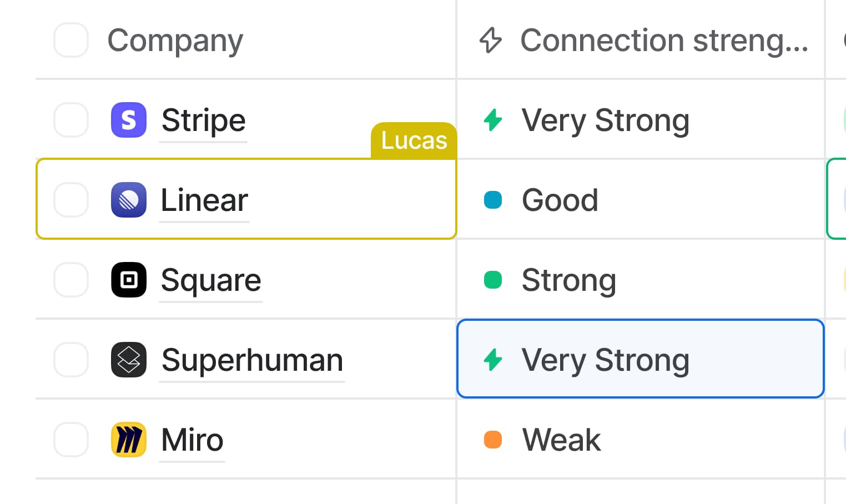
Task: Enable the checkbox next to Superhuman
Action: point(71,360)
